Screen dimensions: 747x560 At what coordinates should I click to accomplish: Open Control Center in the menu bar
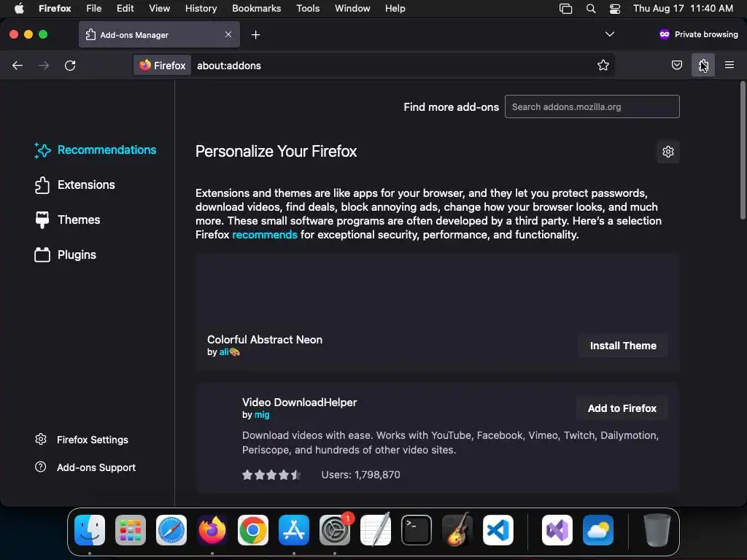click(615, 9)
